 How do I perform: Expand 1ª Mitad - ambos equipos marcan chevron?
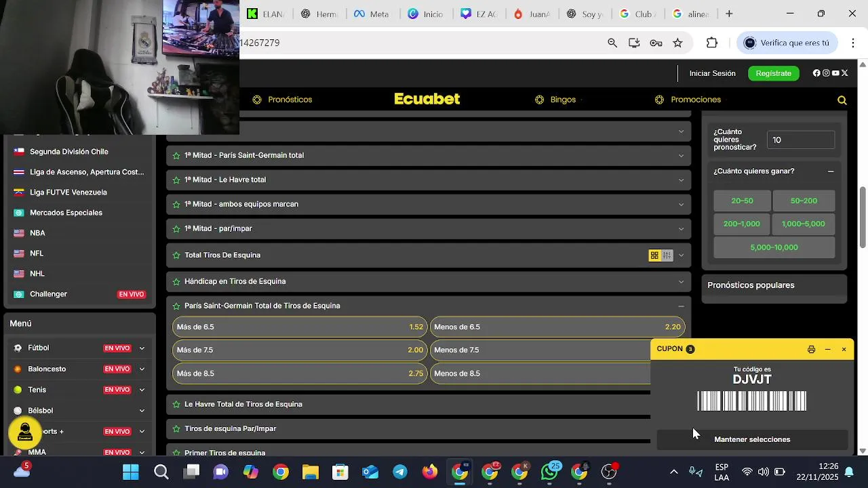(681, 205)
